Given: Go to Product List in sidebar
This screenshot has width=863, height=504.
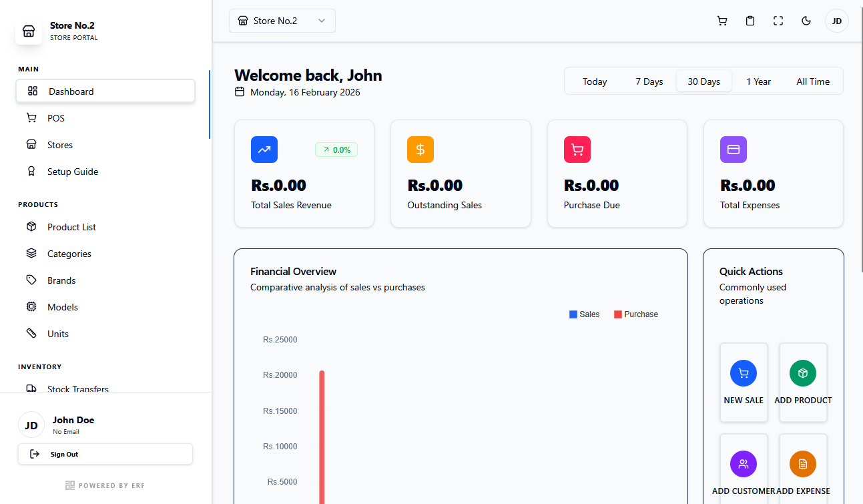Looking at the screenshot, I should click(x=71, y=227).
